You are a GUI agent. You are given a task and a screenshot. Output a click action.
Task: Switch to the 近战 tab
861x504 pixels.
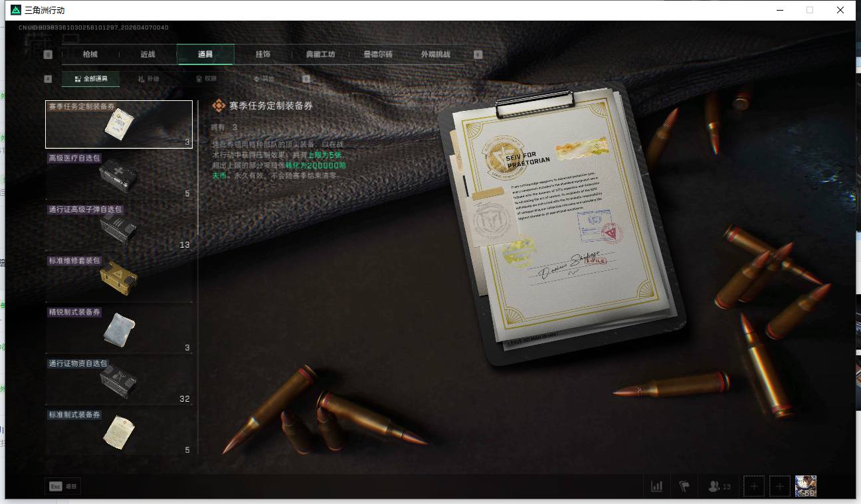pyautogui.click(x=147, y=54)
